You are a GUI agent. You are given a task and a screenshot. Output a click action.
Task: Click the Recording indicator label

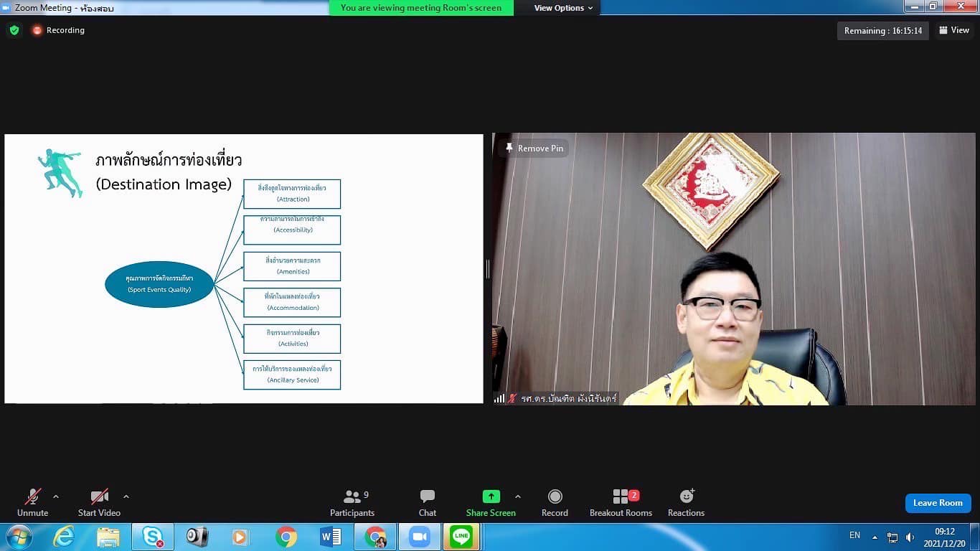[65, 30]
